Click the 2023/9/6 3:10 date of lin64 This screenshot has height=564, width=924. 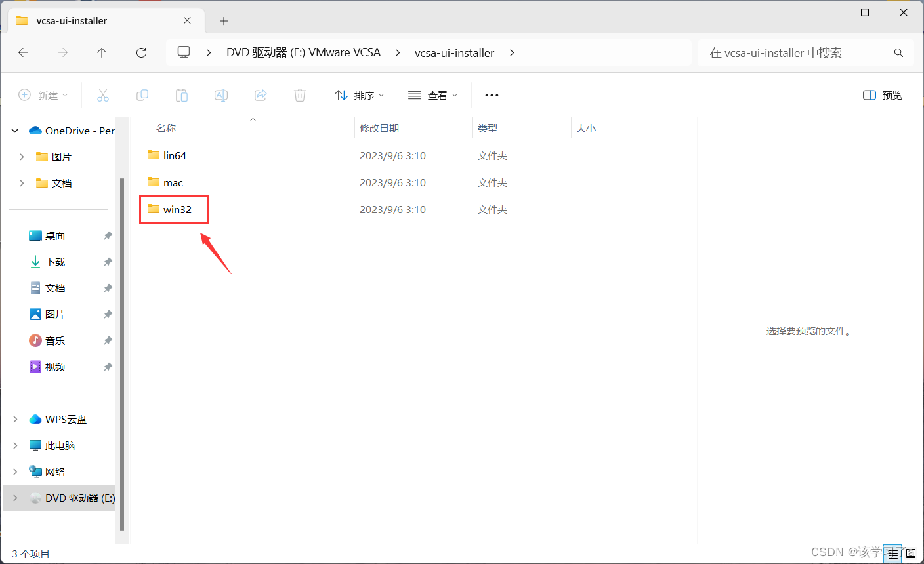click(392, 155)
